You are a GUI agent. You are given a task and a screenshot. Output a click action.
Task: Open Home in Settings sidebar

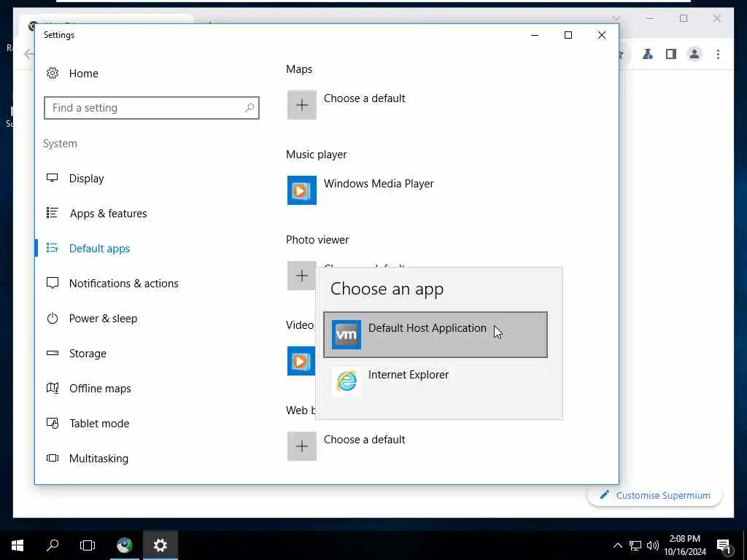click(83, 74)
